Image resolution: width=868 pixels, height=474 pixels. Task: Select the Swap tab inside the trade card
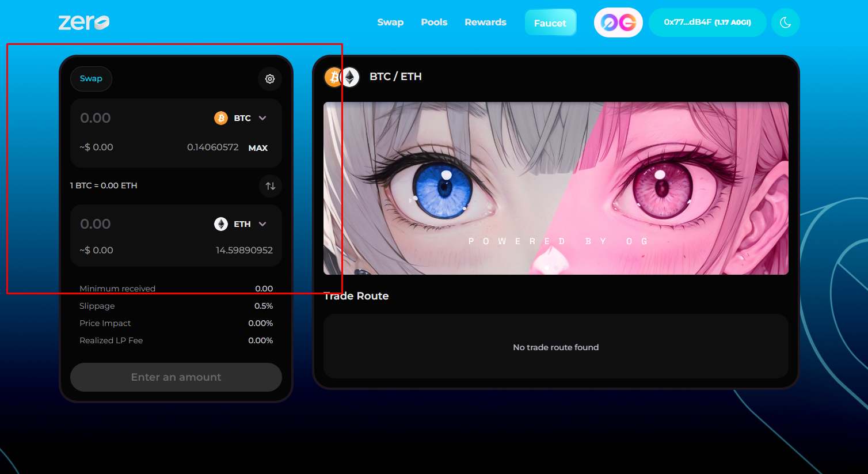(91, 79)
